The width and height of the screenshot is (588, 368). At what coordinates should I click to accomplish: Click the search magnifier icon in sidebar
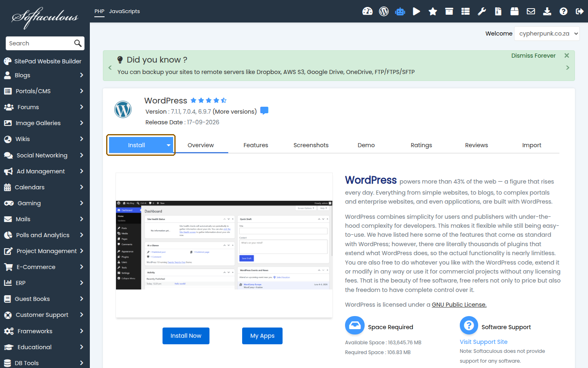pos(78,43)
